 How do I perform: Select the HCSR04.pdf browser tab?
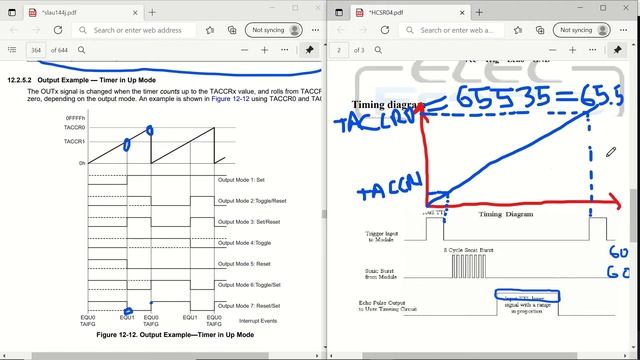(410, 13)
